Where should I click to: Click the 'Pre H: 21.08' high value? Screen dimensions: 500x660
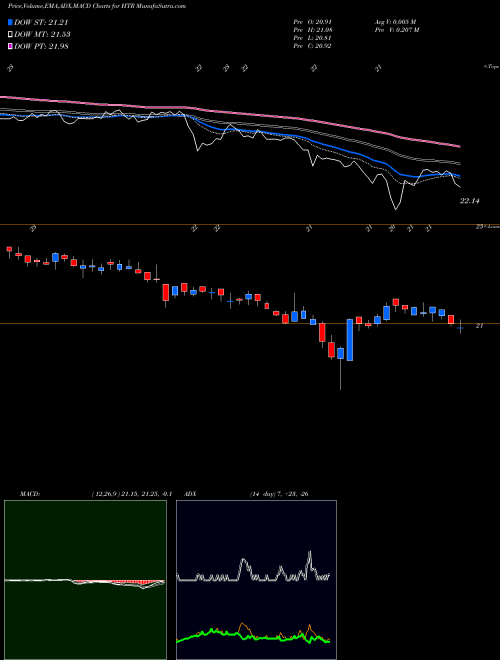coord(312,30)
